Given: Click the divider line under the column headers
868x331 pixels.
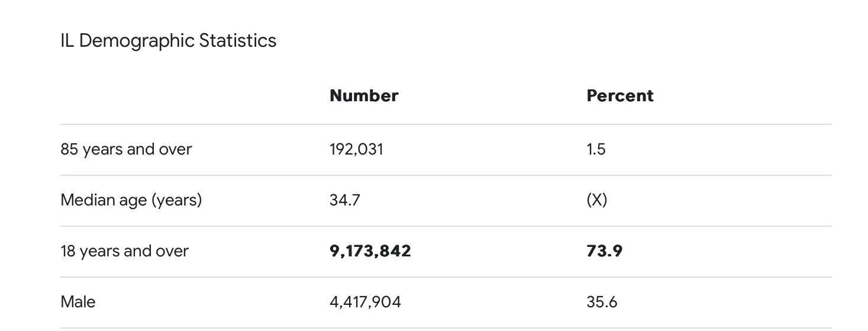Looking at the screenshot, I should [446, 124].
